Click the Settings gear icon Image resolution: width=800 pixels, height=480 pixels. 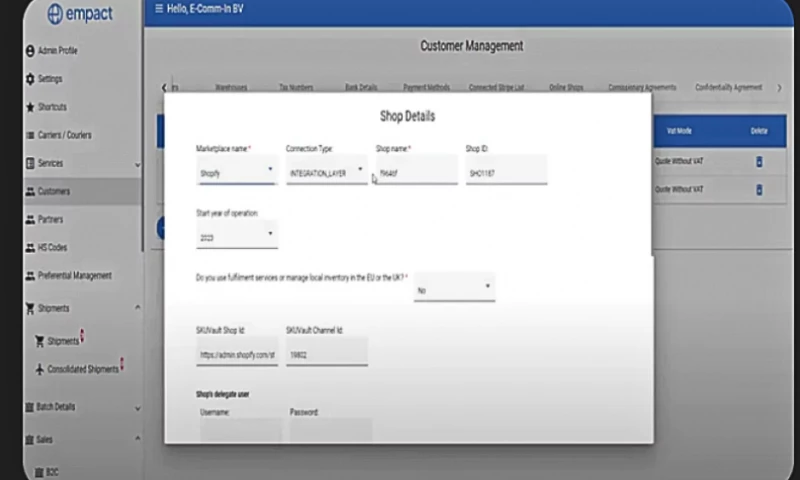[x=30, y=79]
